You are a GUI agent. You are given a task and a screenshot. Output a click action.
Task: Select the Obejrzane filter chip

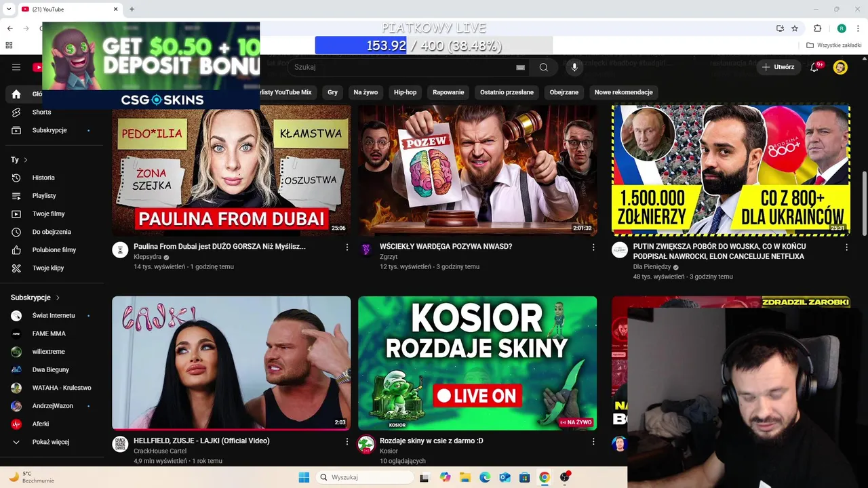point(564,92)
